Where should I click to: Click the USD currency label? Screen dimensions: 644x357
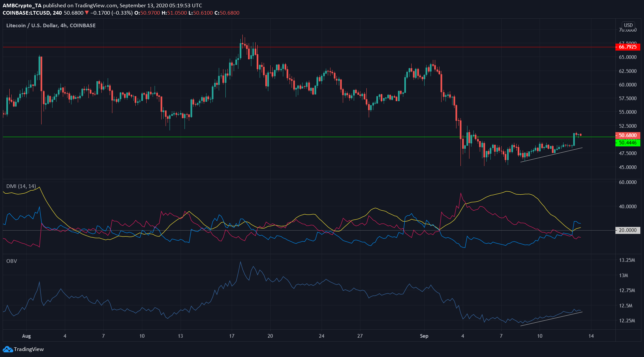click(x=628, y=25)
